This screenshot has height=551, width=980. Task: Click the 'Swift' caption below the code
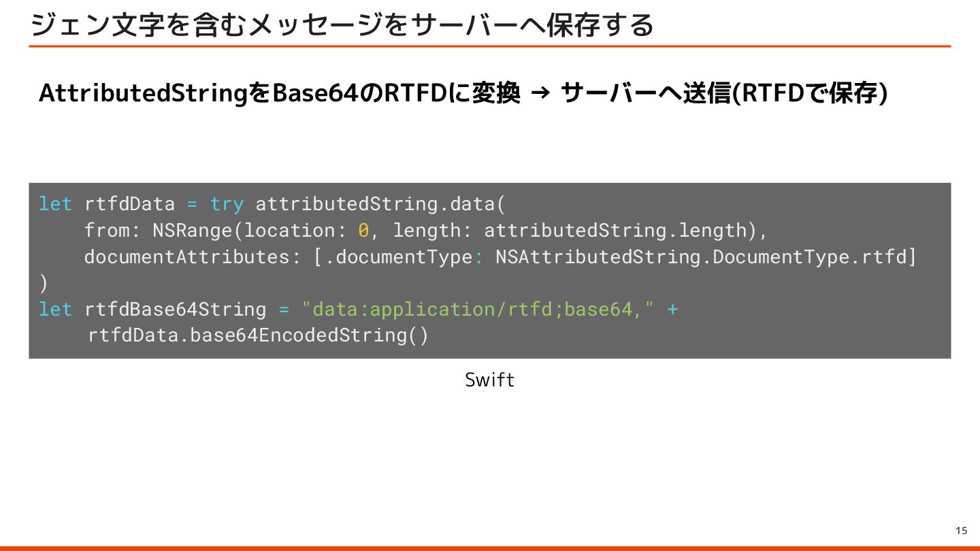pyautogui.click(x=489, y=380)
